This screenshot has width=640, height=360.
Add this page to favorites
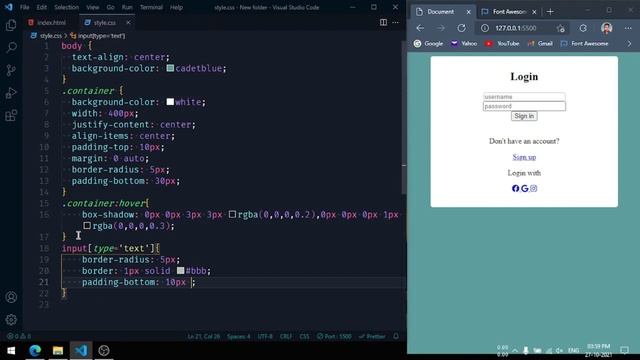tap(560, 28)
